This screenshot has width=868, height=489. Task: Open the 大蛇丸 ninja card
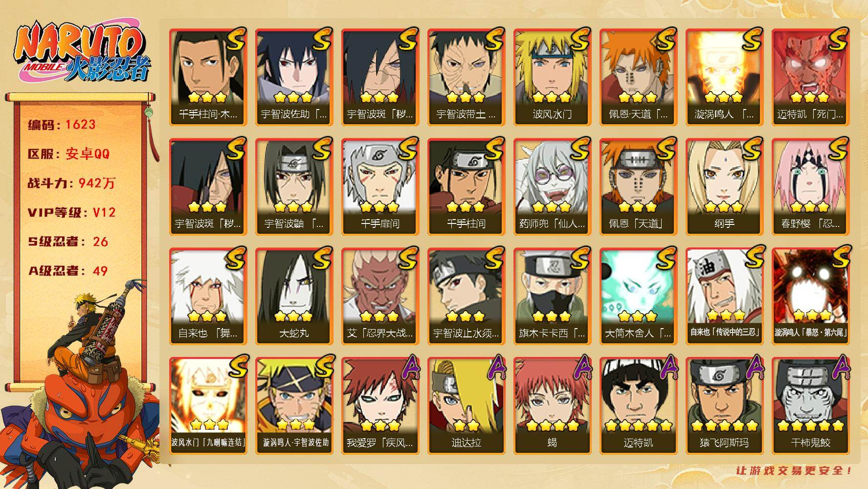click(294, 296)
